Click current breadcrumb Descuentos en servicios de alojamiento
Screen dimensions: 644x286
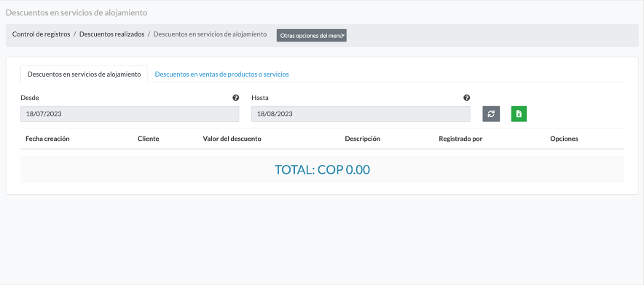[210, 34]
